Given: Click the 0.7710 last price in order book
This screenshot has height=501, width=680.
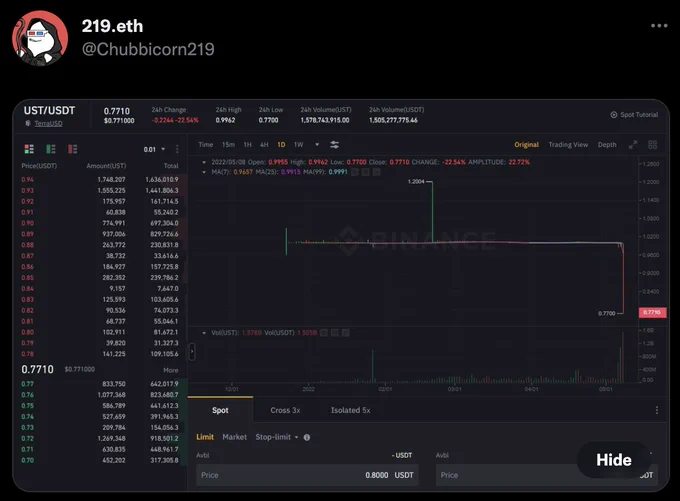Looking at the screenshot, I should point(37,369).
